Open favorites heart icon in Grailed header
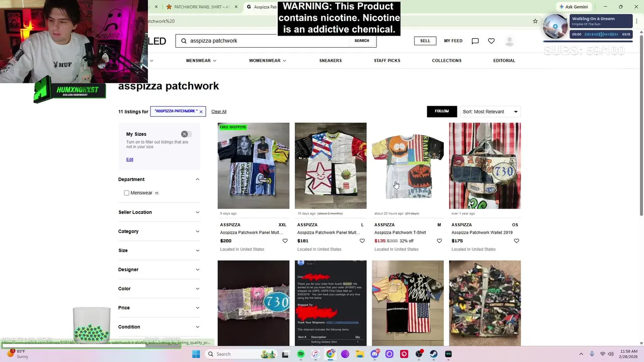Viewport: 644px width, 362px height. (x=491, y=41)
